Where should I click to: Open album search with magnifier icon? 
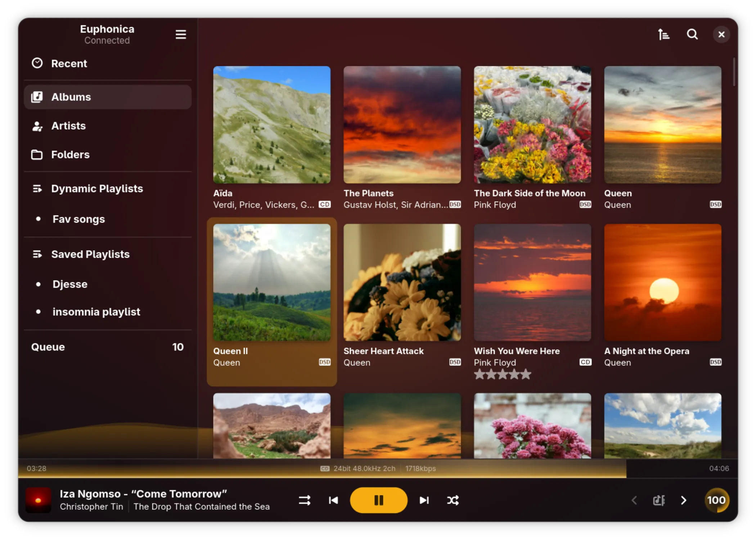[x=692, y=35]
